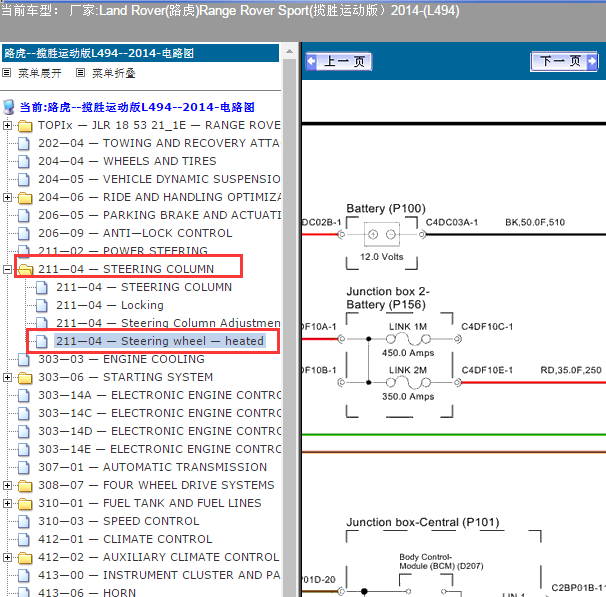Click the 412-02 folder icon
The image size is (606, 597).
click(25, 558)
